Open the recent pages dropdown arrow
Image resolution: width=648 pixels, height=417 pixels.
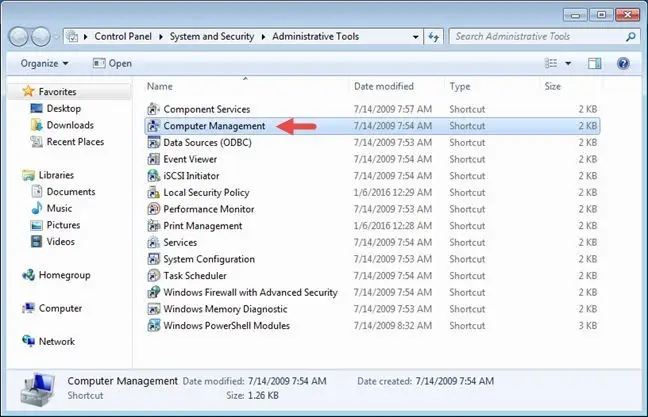(56, 37)
